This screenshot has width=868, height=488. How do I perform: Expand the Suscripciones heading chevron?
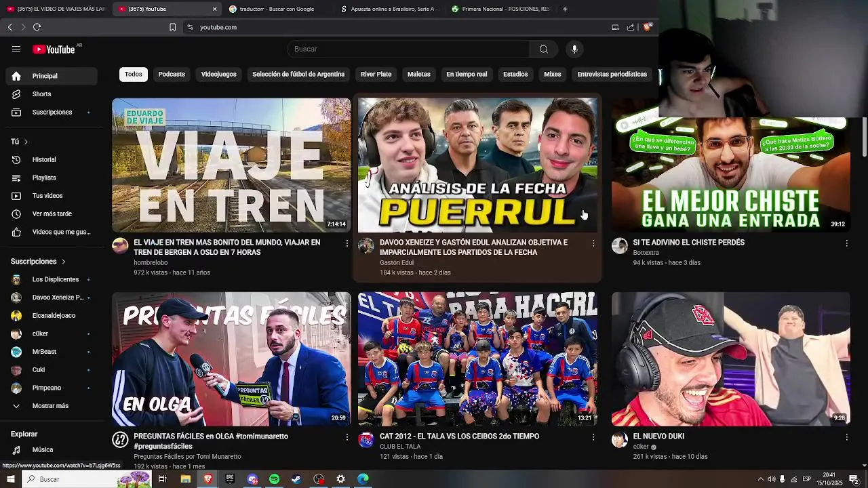point(64,262)
